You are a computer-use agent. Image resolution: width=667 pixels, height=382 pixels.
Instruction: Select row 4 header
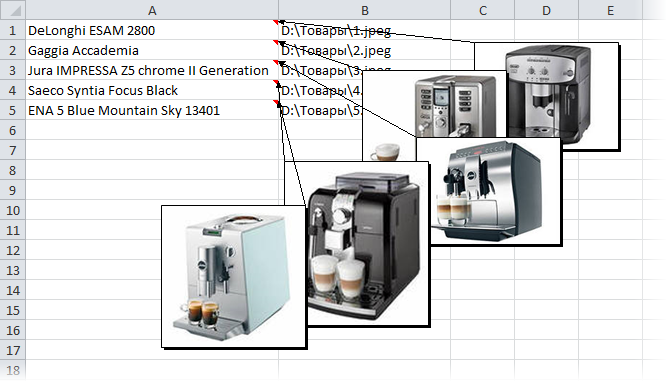pyautogui.click(x=13, y=90)
